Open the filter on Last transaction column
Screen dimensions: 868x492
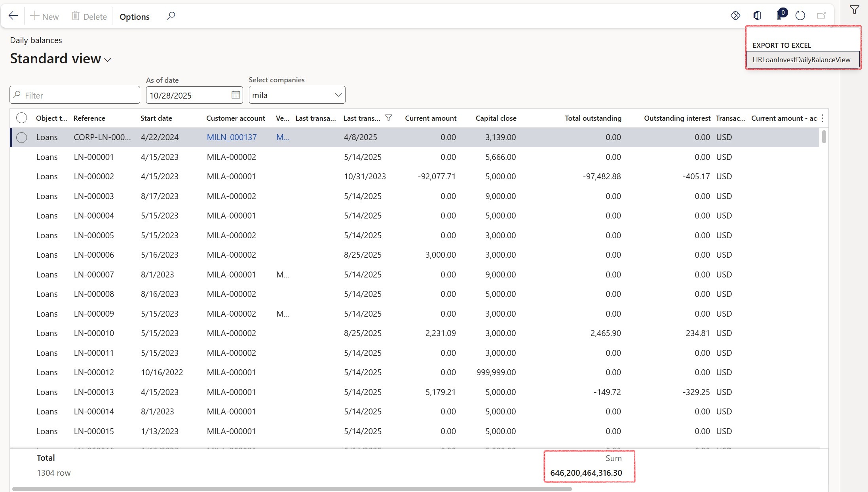[x=388, y=118]
